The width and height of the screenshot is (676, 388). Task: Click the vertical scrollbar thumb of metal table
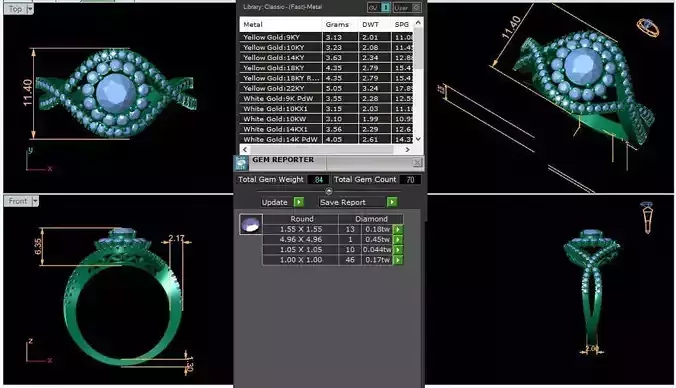coord(418,47)
